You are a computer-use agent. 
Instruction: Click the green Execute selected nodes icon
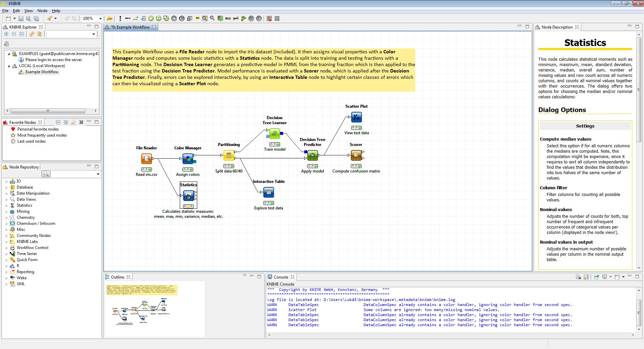151,18
